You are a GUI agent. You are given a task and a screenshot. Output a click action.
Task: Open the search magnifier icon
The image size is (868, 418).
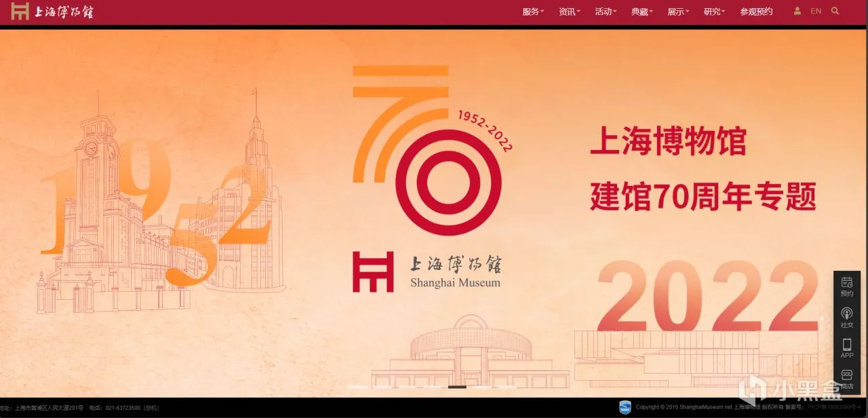click(835, 11)
